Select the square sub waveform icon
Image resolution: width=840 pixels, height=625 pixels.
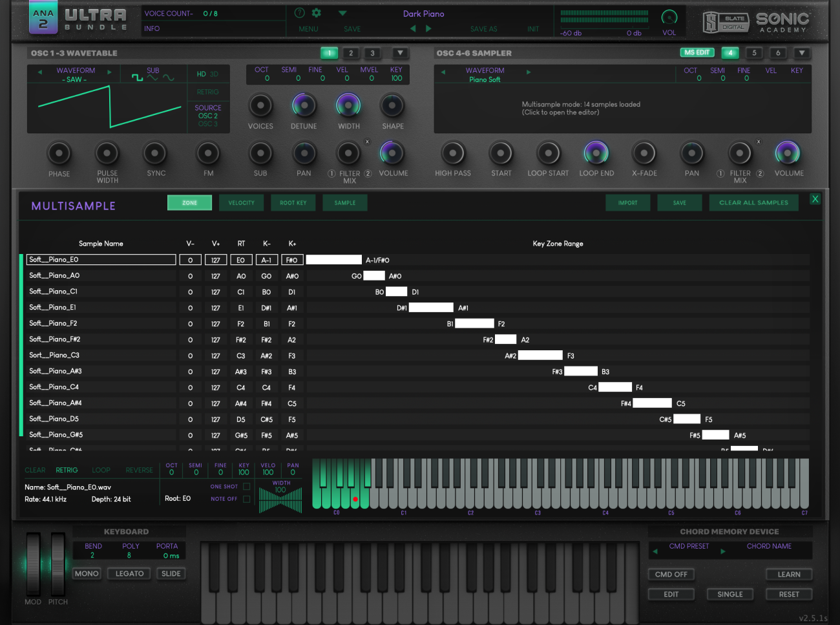[137, 78]
